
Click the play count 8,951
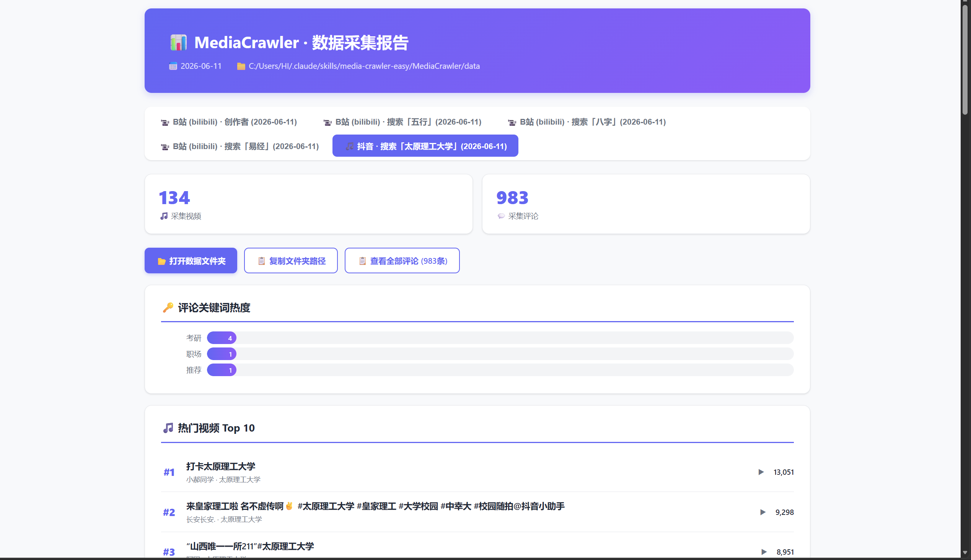click(x=785, y=552)
